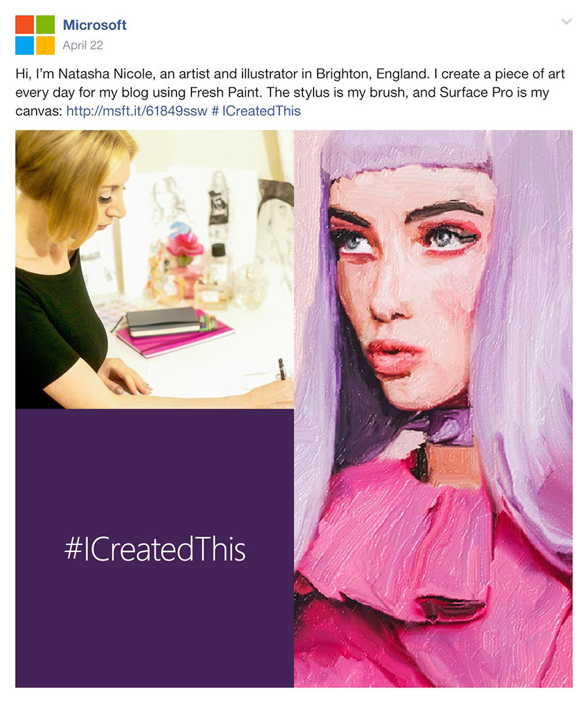This screenshot has width=588, height=703.
Task: Click the yellow square of Microsoft logo
Action: [45, 45]
